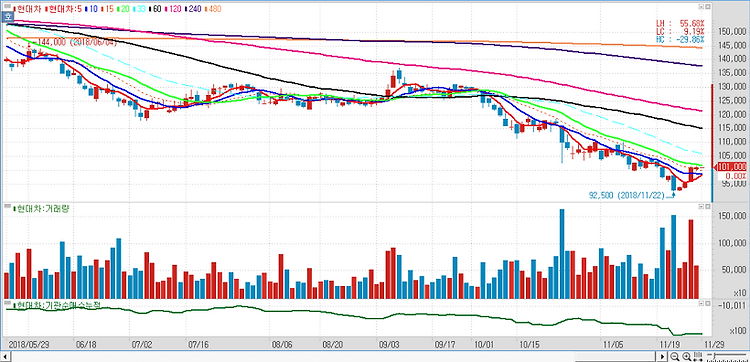Select the 현대차 price series legend
The height and width of the screenshot is (362, 750).
(28, 9)
